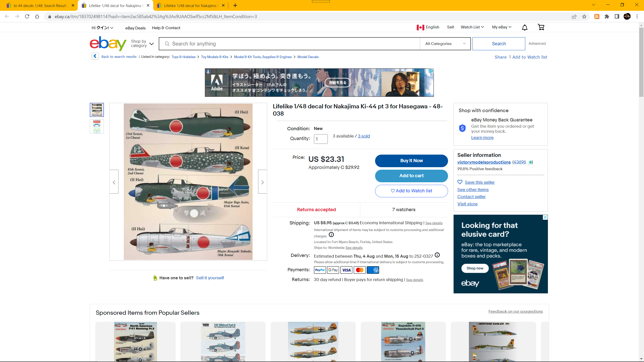644x362 pixels.
Task: Focus the Search for anything box
Action: click(x=289, y=44)
